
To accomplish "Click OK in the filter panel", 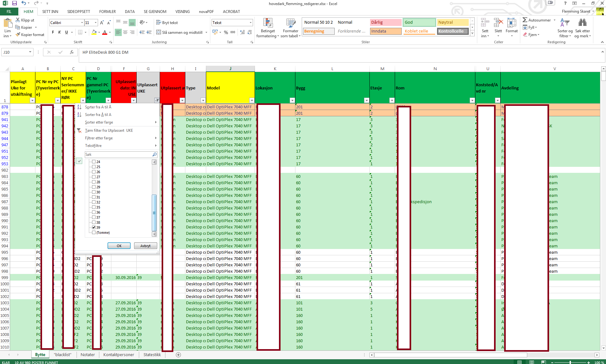I will 119,246.
